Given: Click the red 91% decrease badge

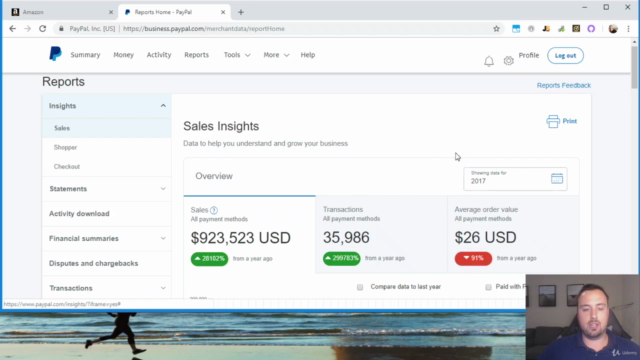Looking at the screenshot, I should [x=473, y=258].
